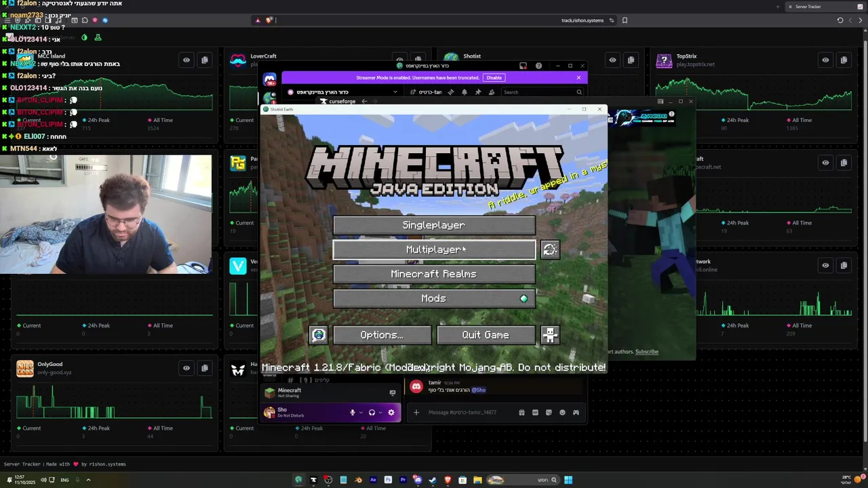
Task: Open the Minecraft language globe button
Action: (x=318, y=335)
